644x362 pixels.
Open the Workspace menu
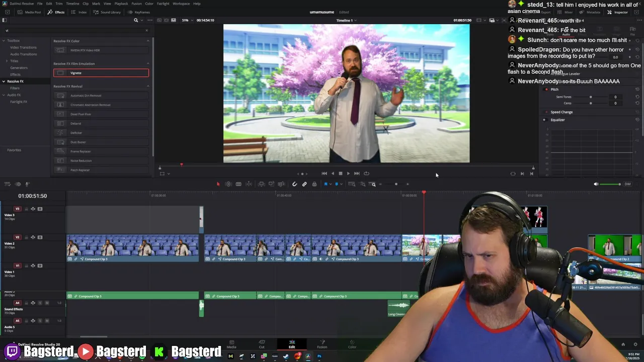click(x=181, y=4)
